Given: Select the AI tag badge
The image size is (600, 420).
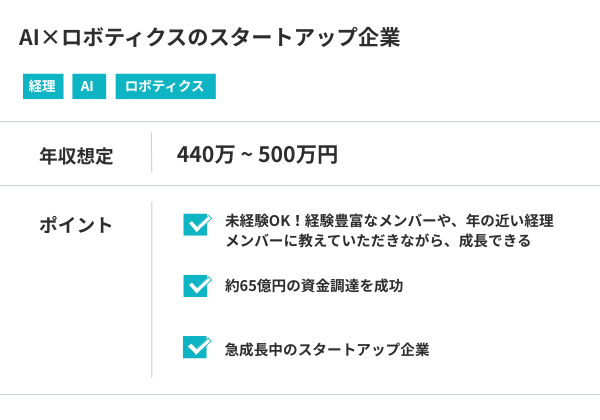Looking at the screenshot, I should click(x=88, y=87).
